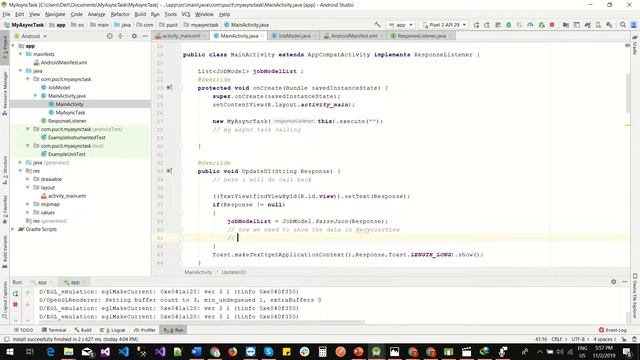640x360 pixels.
Task: Open the Windows Start menu
Action: (9, 351)
